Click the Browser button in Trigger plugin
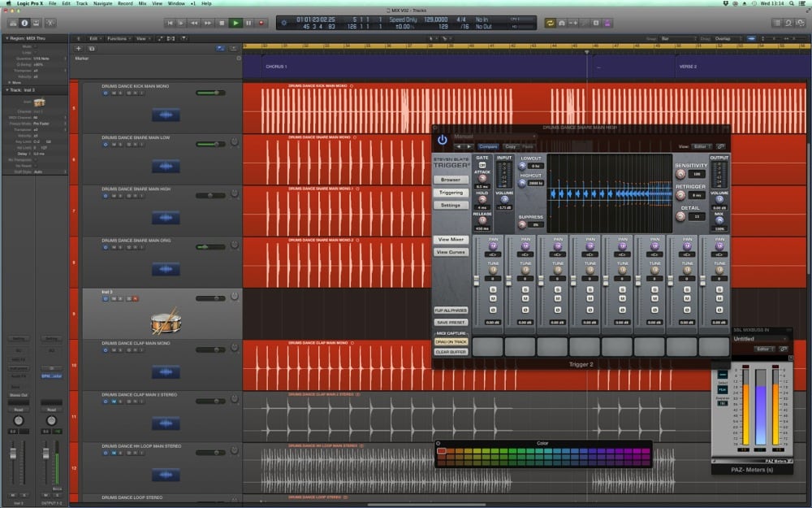This screenshot has height=508, width=812. [x=451, y=180]
